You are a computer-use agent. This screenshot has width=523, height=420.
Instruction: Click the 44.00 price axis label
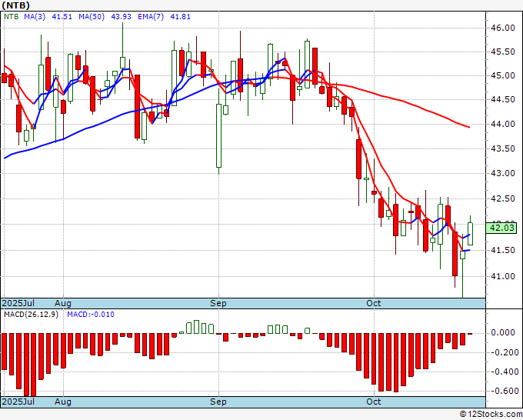pos(503,124)
